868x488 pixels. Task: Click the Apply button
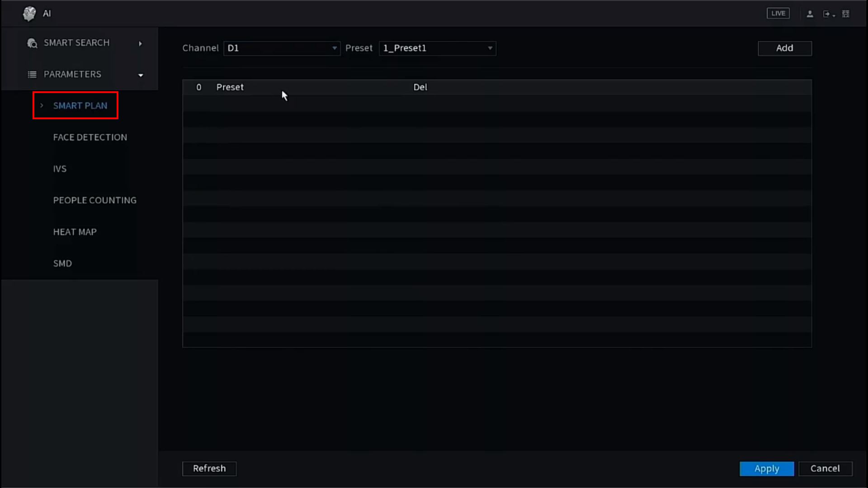[766, 469]
